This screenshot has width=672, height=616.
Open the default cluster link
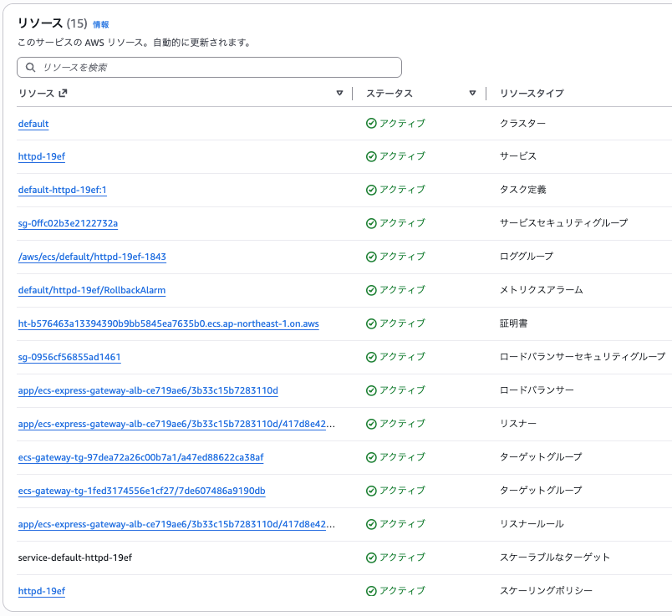pos(33,123)
